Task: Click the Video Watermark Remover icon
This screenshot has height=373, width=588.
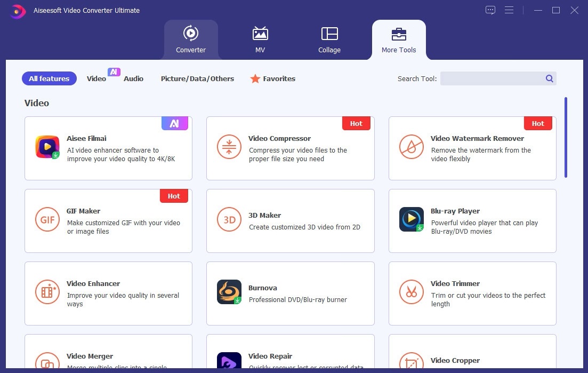Action: (412, 147)
